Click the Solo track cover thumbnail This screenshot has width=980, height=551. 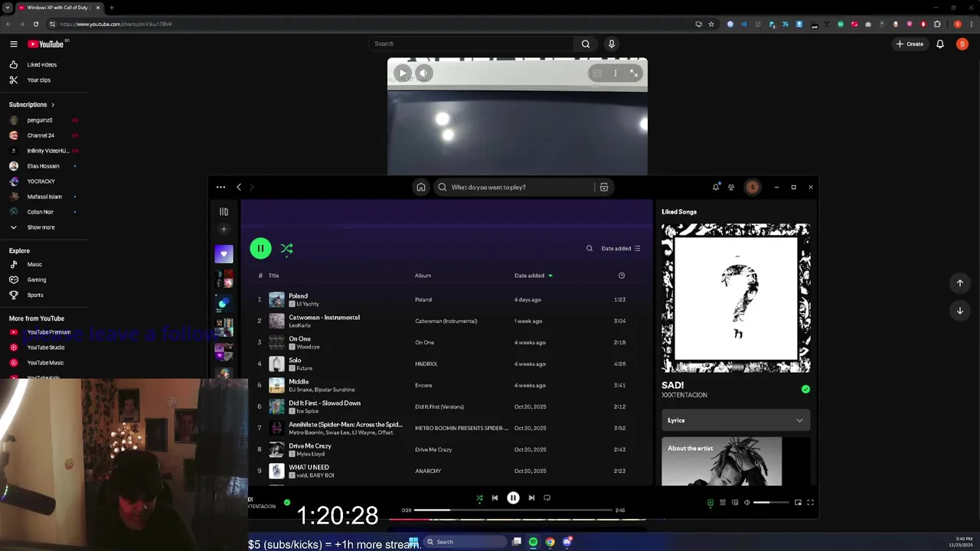click(x=276, y=364)
